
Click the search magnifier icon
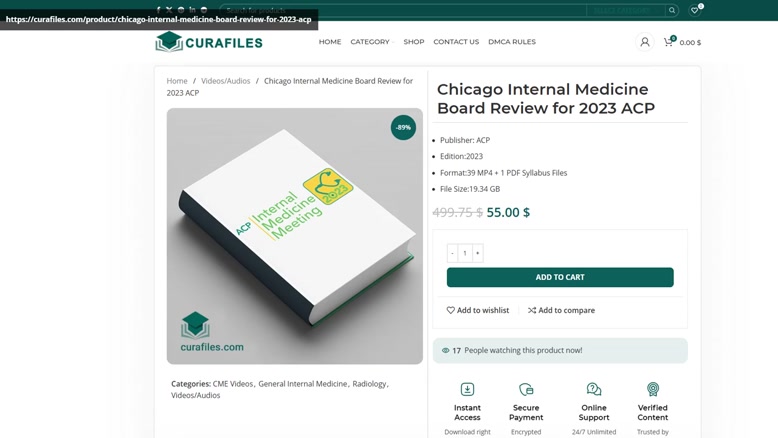coord(672,10)
